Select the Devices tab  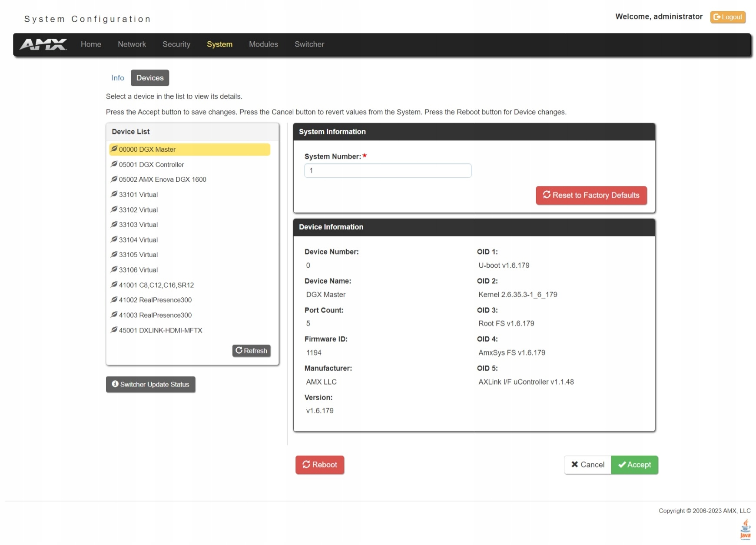(x=150, y=78)
